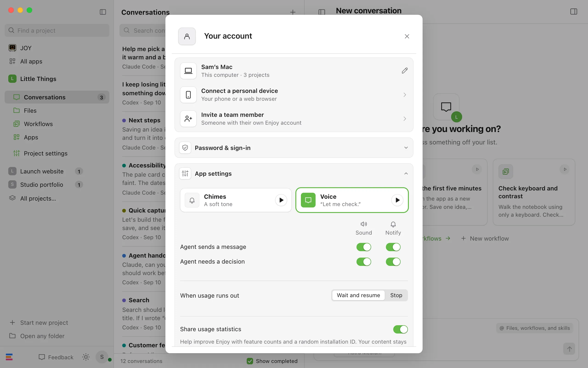Collapse the App settings section

click(x=294, y=173)
